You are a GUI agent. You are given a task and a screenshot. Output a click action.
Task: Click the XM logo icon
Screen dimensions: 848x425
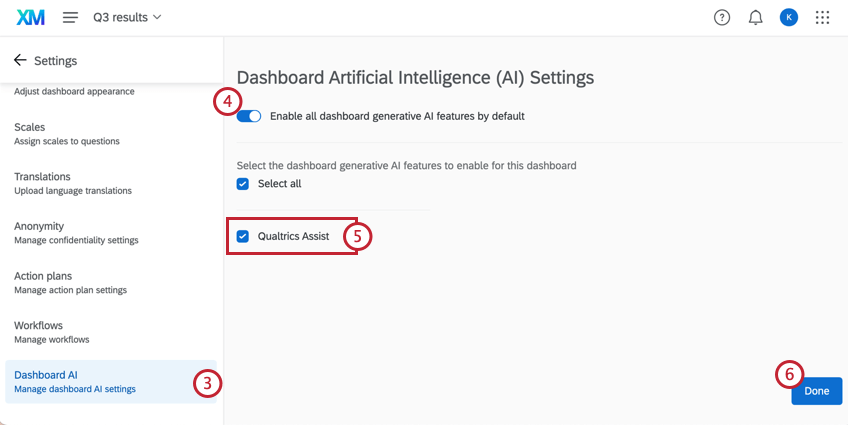[30, 18]
